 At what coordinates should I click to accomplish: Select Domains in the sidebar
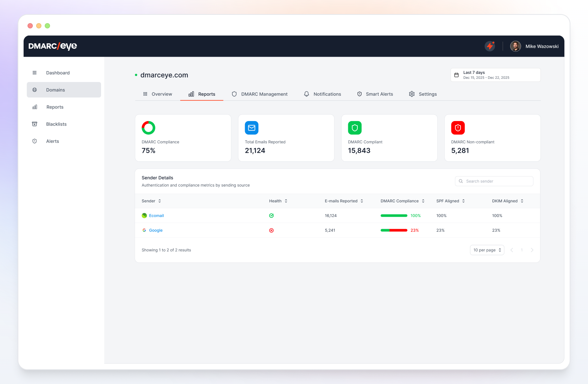tap(64, 90)
